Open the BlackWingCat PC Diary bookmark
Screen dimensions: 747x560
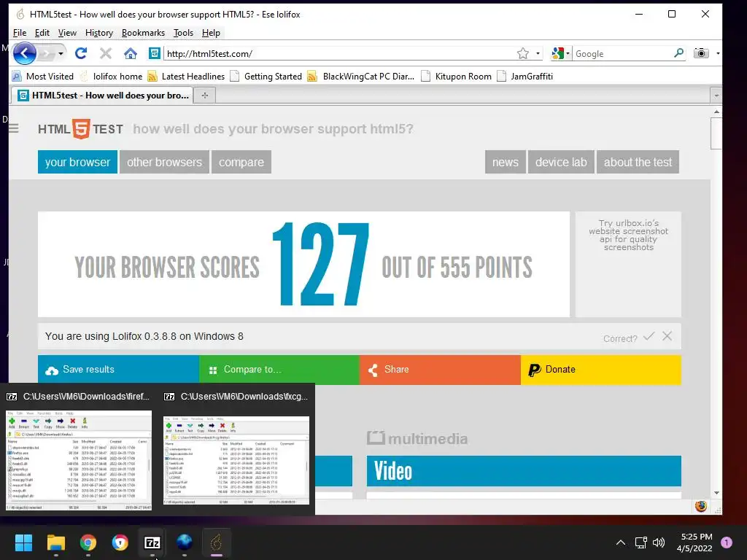click(x=361, y=76)
